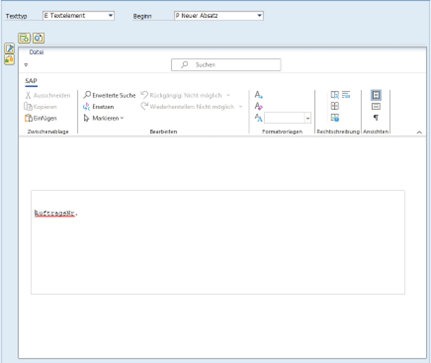Click the Rechtschreibung group label
431x363 pixels.
pyautogui.click(x=338, y=132)
